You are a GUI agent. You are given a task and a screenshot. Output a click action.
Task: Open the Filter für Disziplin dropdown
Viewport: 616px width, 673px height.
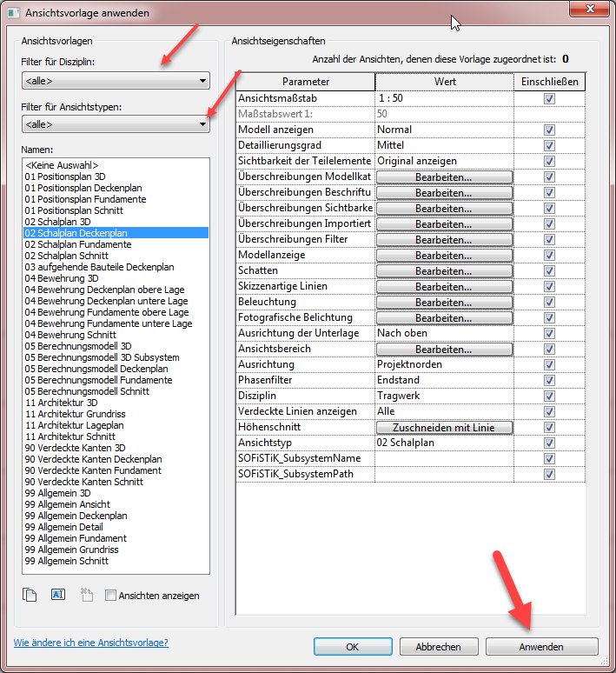pos(116,81)
